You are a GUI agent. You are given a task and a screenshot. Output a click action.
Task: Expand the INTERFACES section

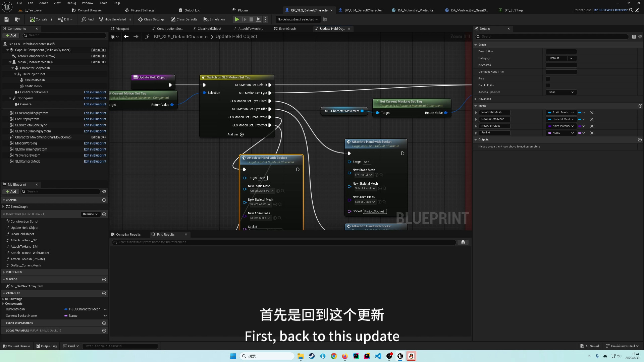click(x=4, y=273)
